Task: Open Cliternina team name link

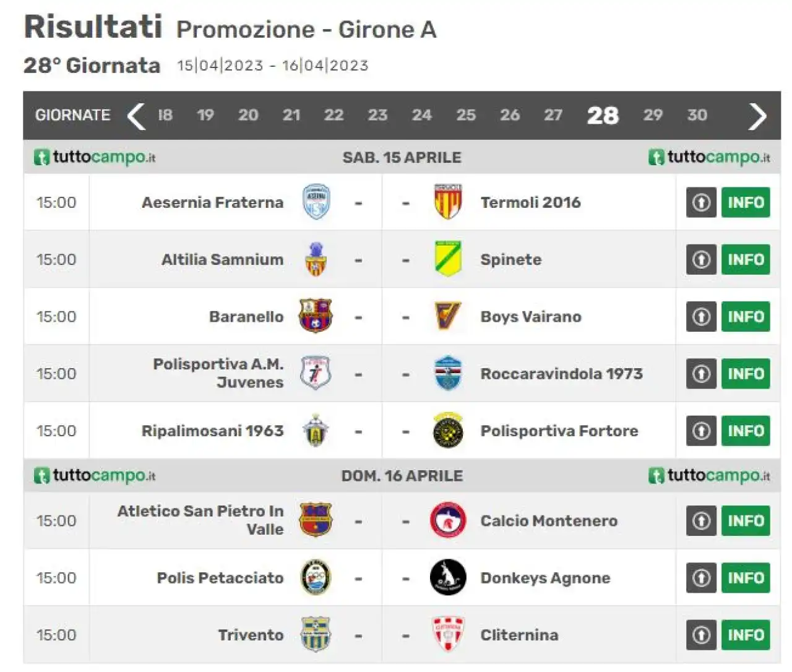Action: (x=519, y=635)
